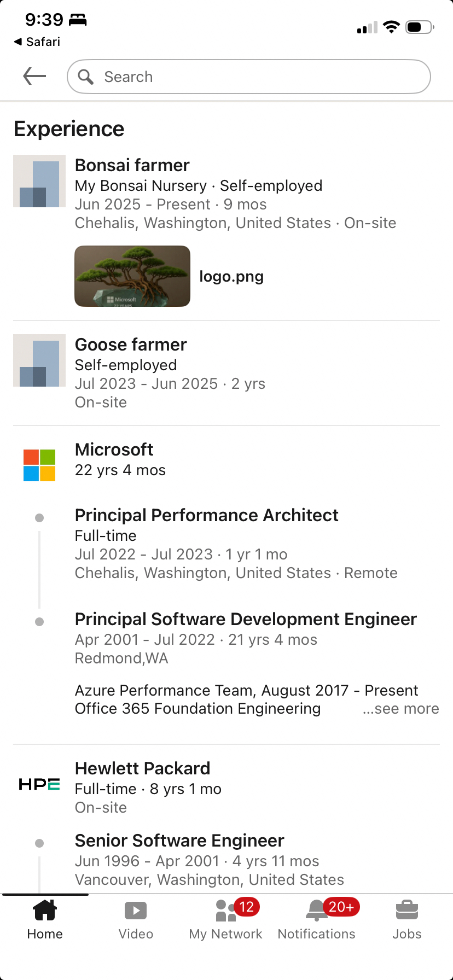Image resolution: width=453 pixels, height=980 pixels.
Task: Open the My Network tab
Action: click(225, 920)
